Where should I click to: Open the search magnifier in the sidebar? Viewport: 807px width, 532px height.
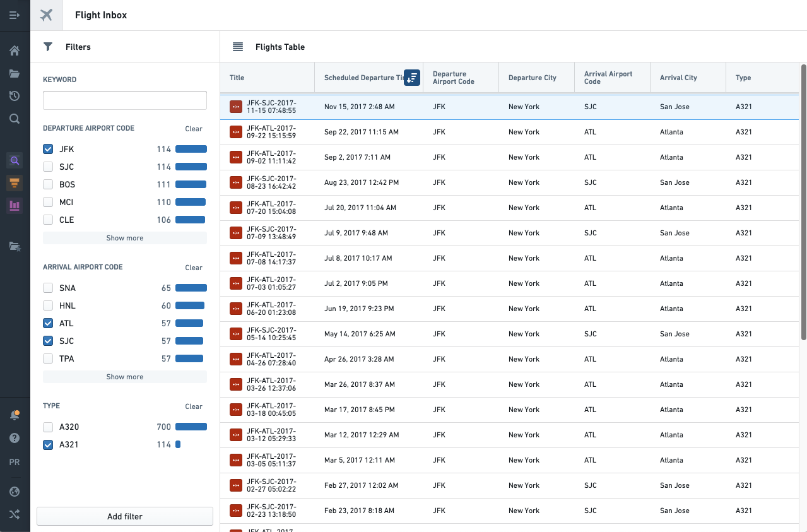tap(15, 119)
